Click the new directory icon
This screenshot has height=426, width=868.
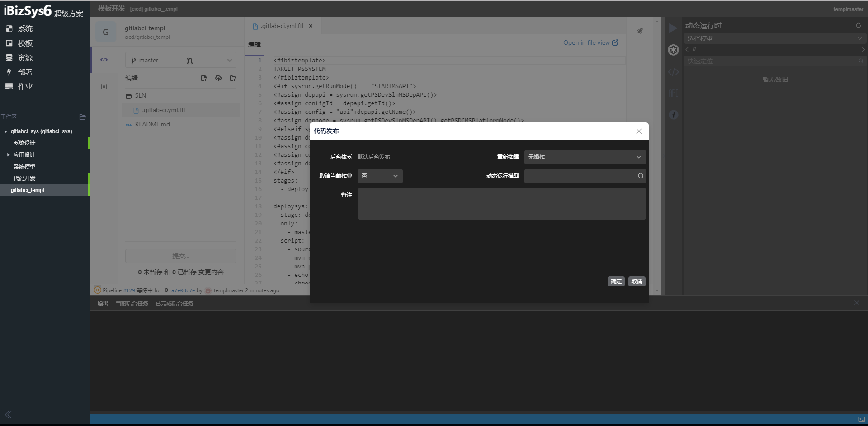point(233,78)
